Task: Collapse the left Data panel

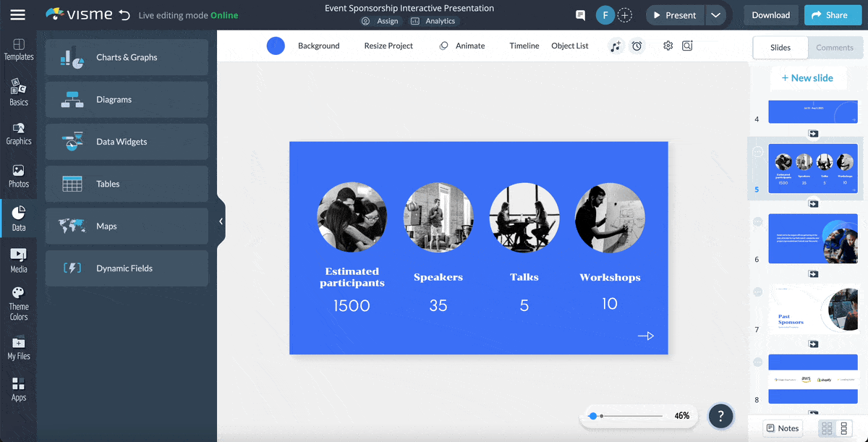Action: click(221, 221)
